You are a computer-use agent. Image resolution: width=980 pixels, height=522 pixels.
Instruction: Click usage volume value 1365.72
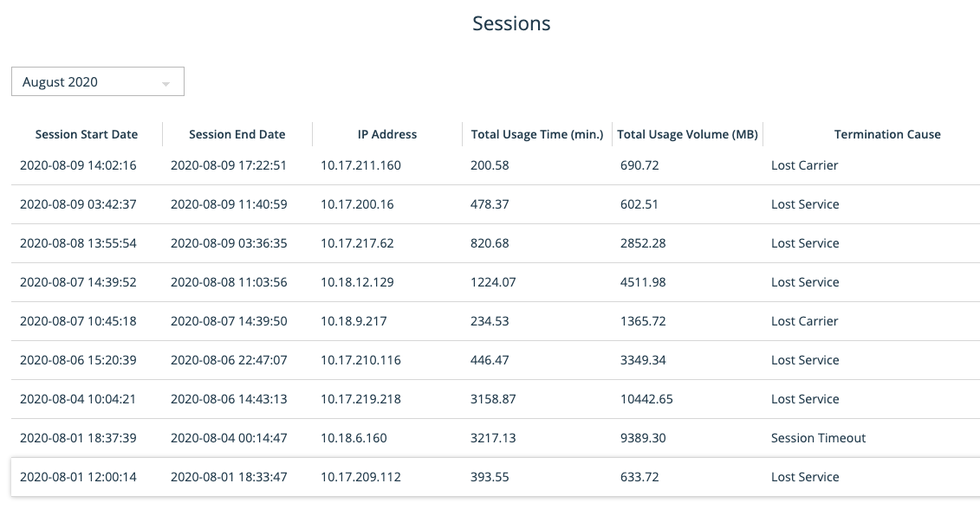pos(643,321)
